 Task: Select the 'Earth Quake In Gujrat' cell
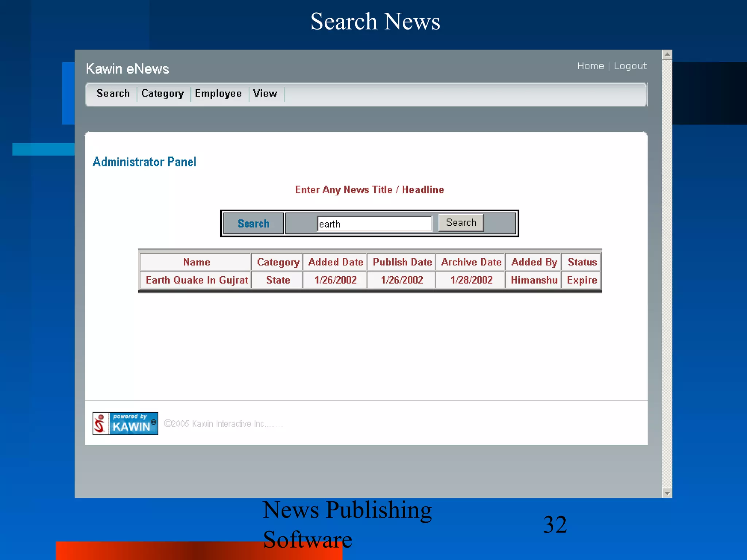tap(196, 280)
